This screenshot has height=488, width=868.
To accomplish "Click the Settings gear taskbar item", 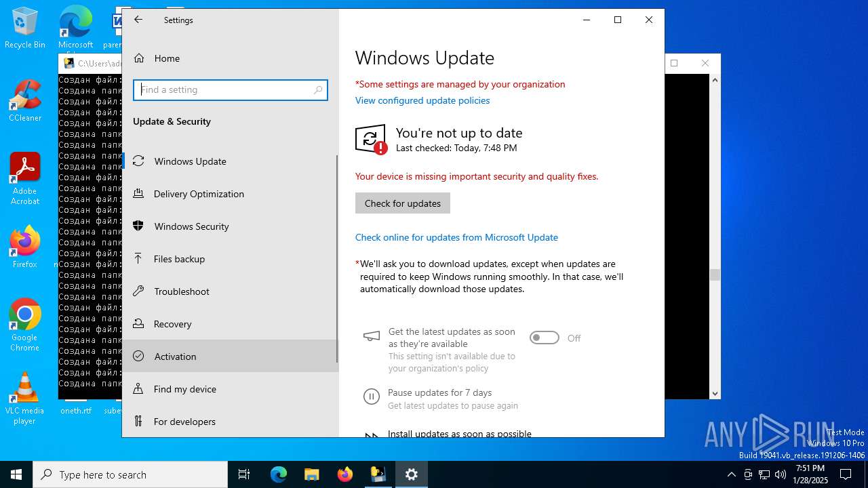I will click(411, 474).
